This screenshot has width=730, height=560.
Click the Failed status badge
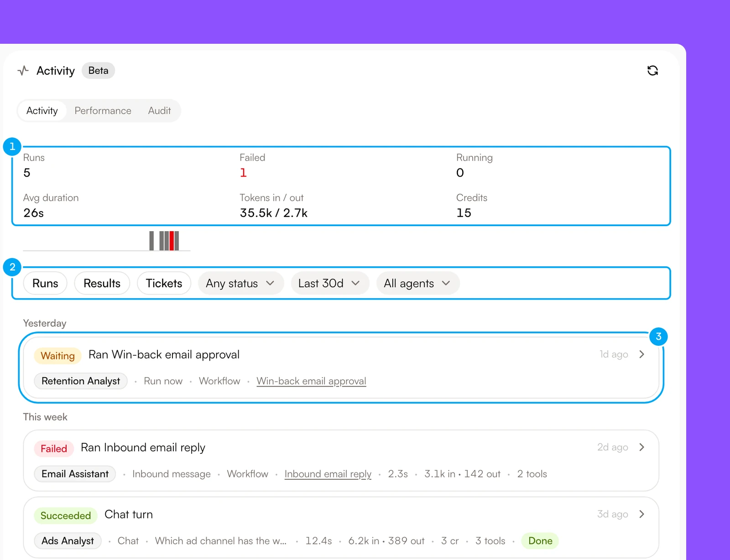[x=54, y=449]
